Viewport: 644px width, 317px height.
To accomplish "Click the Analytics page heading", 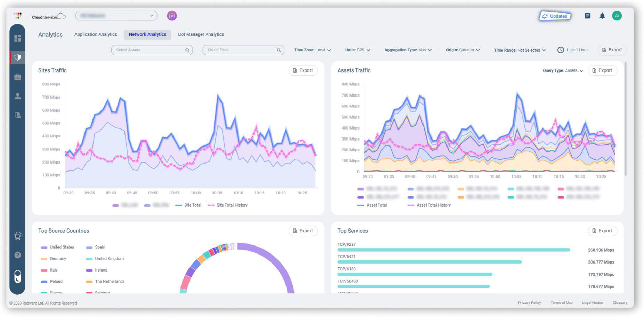I will (50, 35).
